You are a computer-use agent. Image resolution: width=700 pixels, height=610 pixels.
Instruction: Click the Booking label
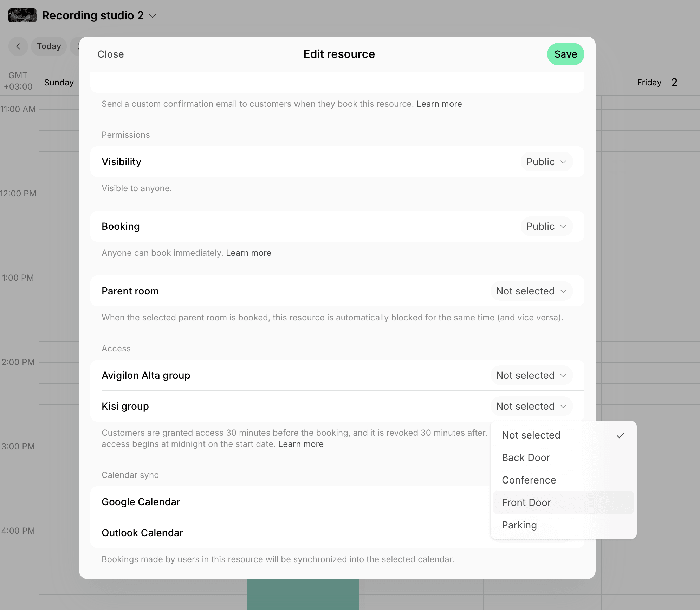121,226
